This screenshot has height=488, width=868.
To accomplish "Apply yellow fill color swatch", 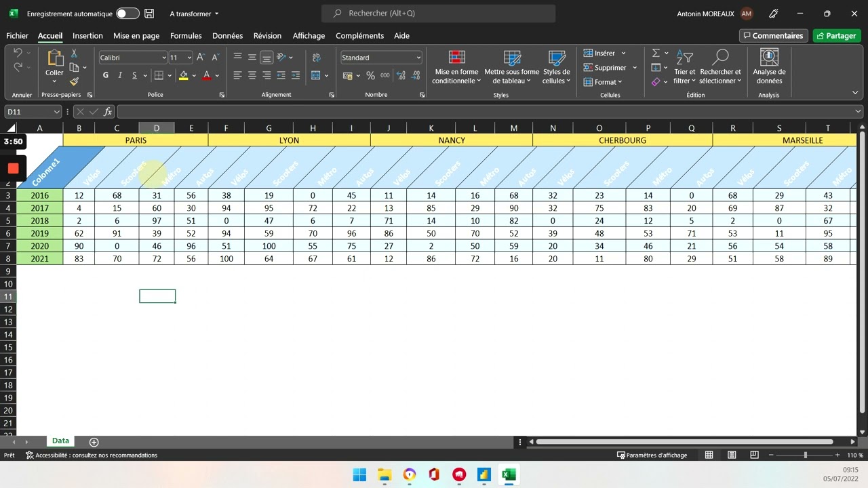I will [x=183, y=76].
